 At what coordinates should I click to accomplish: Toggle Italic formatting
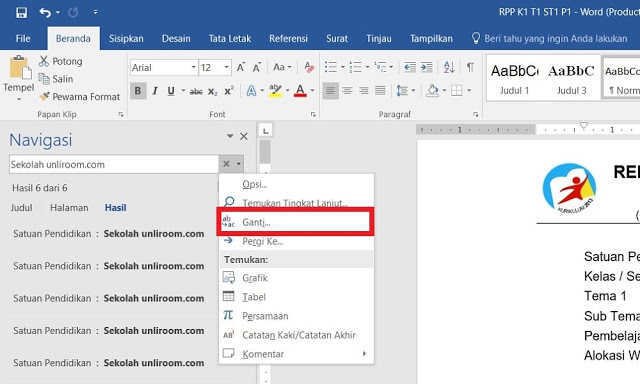[155, 91]
